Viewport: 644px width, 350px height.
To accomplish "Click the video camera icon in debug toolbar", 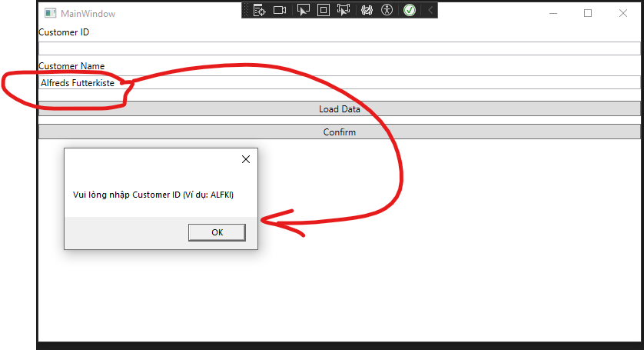I will click(x=280, y=10).
